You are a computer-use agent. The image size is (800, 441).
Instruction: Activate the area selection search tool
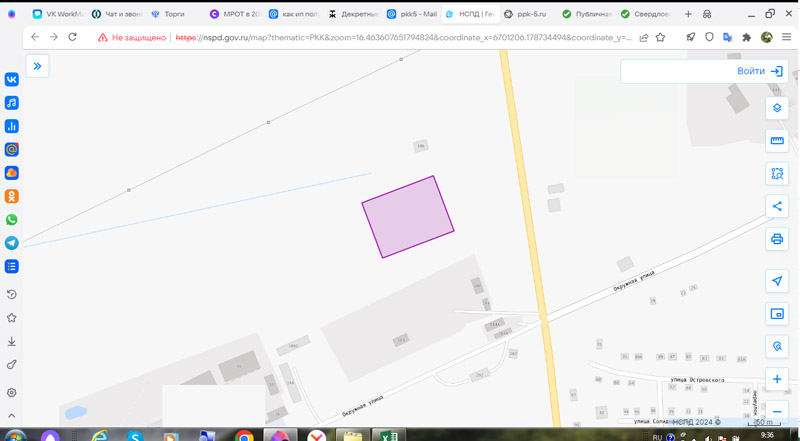click(x=777, y=174)
